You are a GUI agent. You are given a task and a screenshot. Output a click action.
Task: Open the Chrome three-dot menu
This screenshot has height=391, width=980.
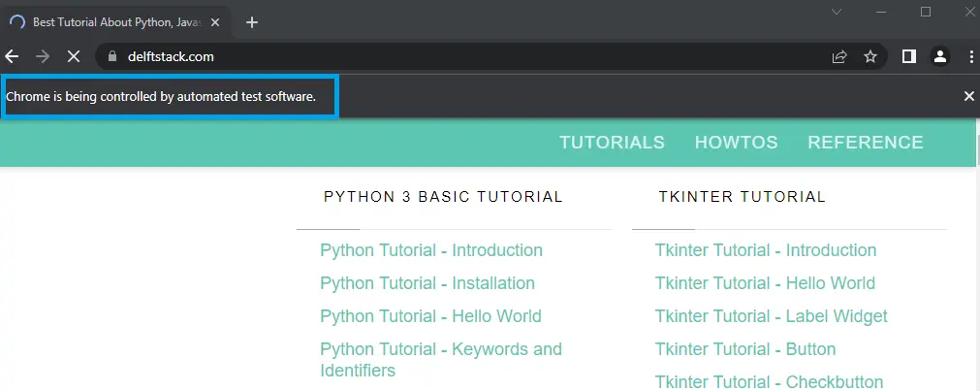(971, 57)
